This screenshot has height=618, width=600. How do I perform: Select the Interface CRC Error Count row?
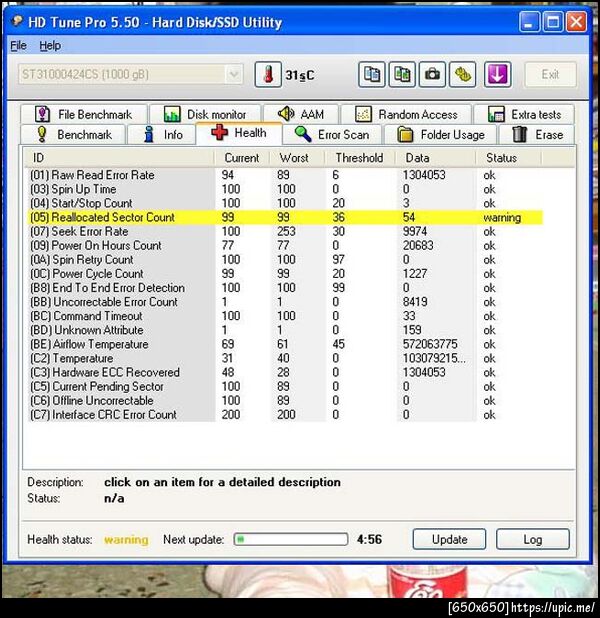285,415
